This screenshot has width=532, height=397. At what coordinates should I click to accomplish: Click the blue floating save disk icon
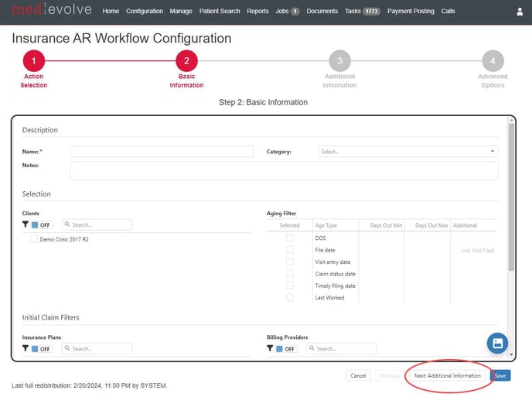497,343
